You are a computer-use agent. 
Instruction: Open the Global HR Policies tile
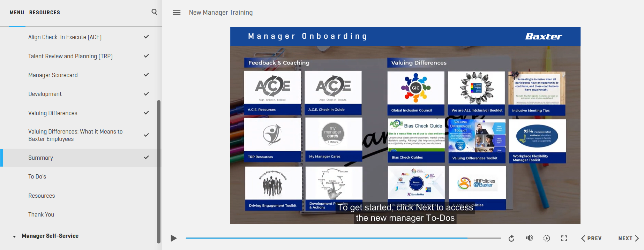click(478, 188)
